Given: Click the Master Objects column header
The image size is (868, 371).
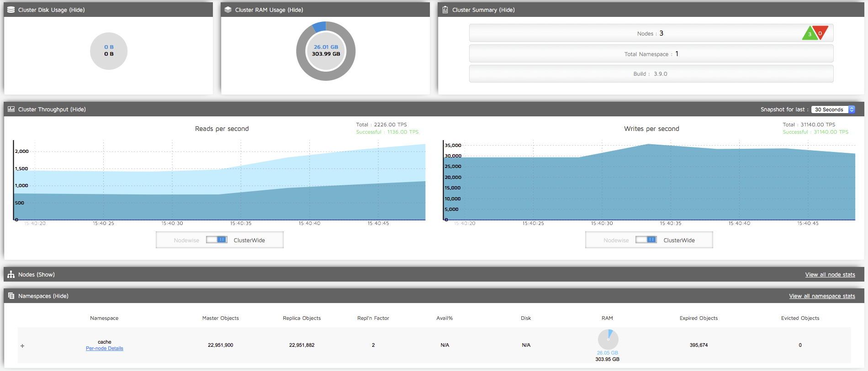Looking at the screenshot, I should (221, 318).
